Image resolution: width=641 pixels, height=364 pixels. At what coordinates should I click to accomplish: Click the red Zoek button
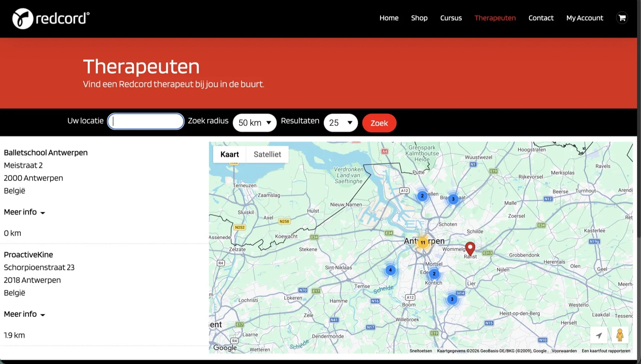379,123
